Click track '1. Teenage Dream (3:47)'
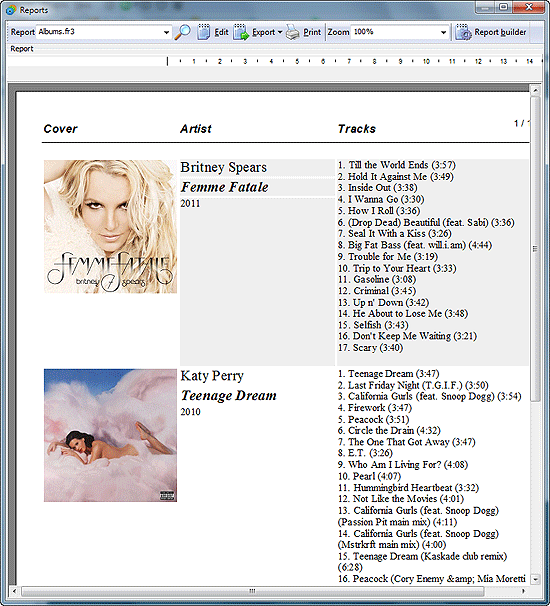The height and width of the screenshot is (606, 550). pos(388,374)
